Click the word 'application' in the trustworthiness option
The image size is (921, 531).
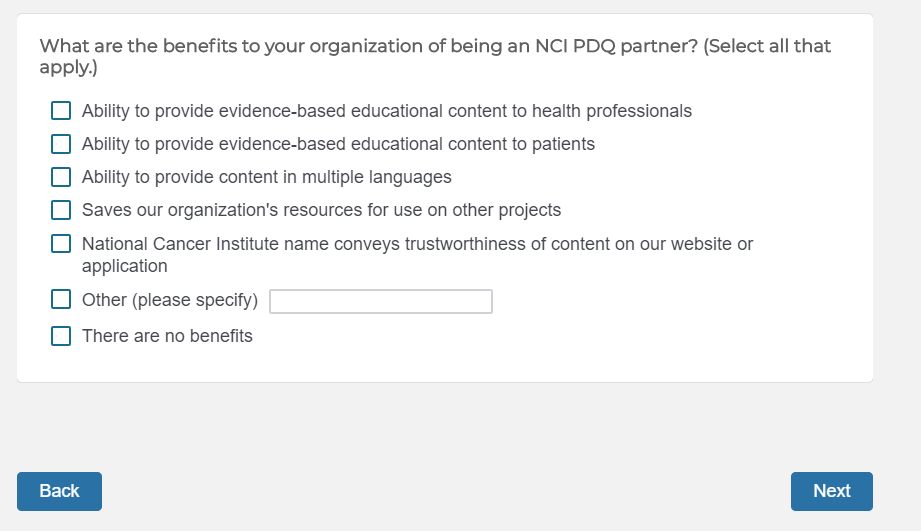coord(124,266)
